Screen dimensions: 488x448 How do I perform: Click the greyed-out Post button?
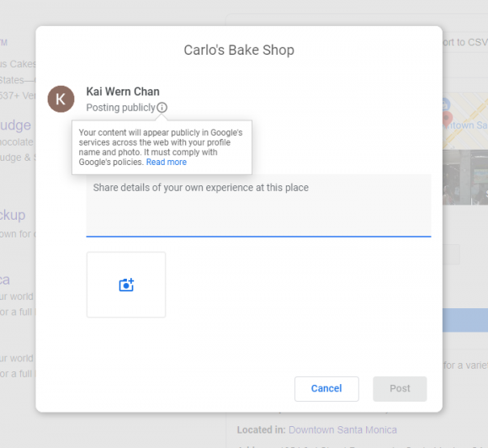(x=400, y=388)
